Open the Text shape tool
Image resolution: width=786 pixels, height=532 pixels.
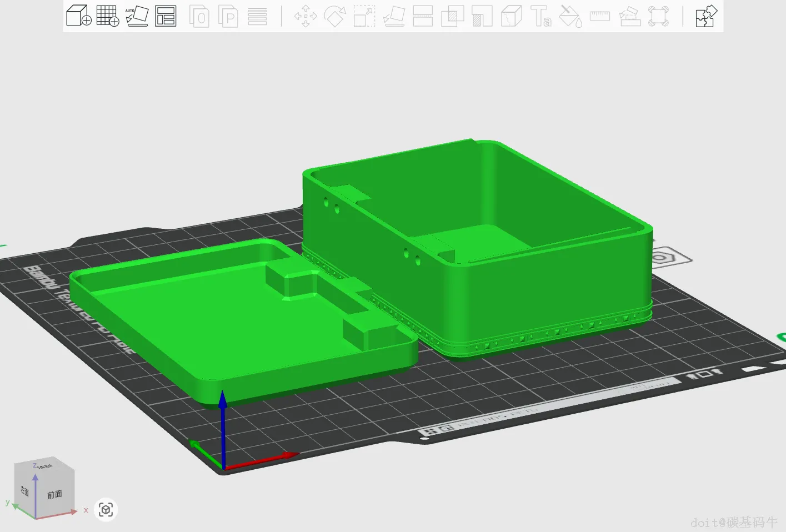(540, 16)
